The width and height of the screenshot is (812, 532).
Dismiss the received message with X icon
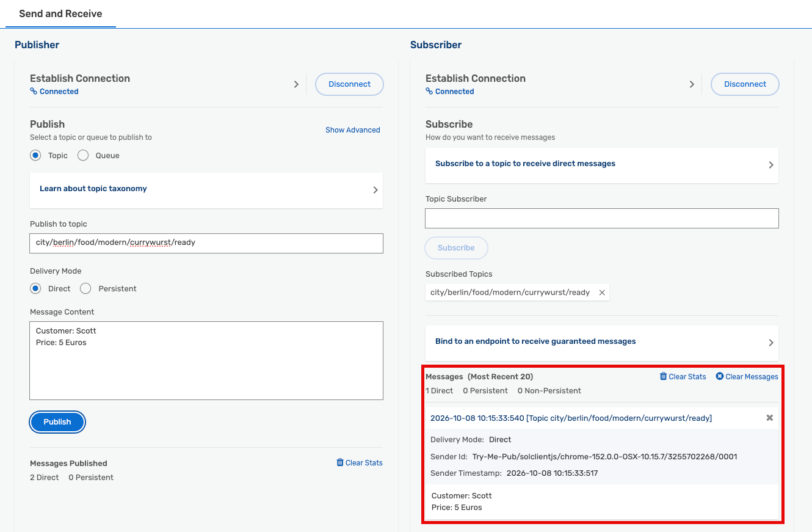769,418
